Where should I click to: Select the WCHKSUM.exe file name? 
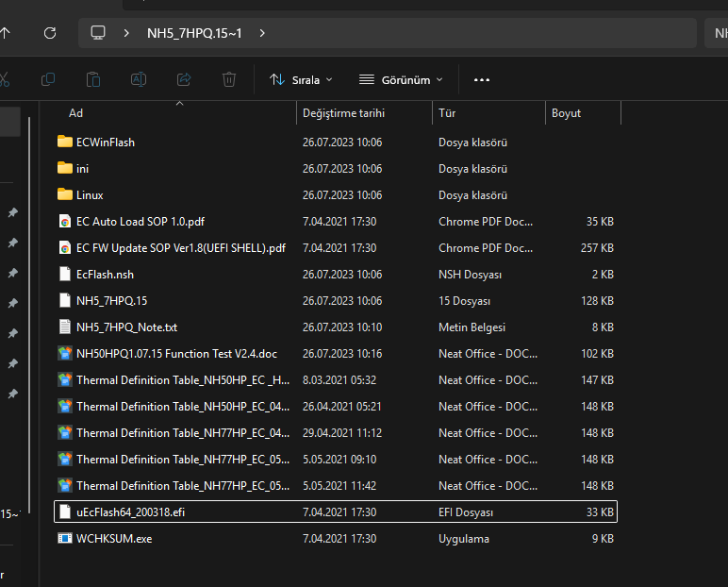click(114, 539)
